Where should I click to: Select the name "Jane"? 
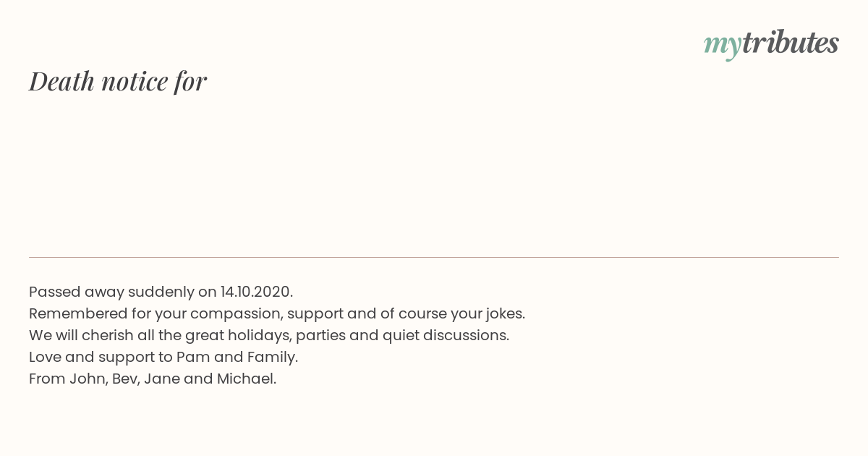[x=162, y=379]
